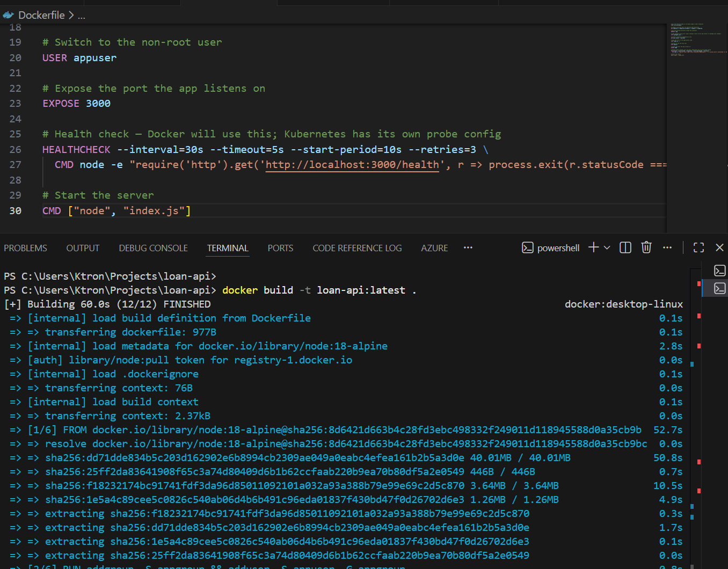
Task: Select the first terminal instance in list
Action: coord(719,271)
